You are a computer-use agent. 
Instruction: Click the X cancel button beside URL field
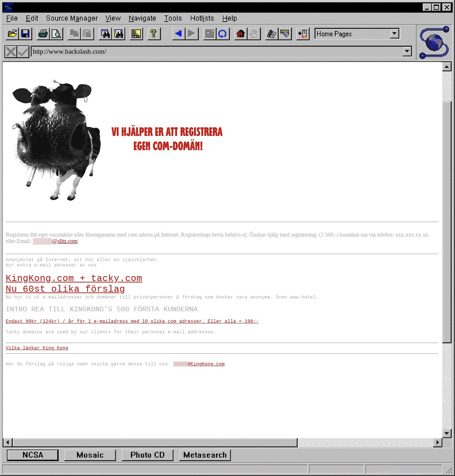11,52
